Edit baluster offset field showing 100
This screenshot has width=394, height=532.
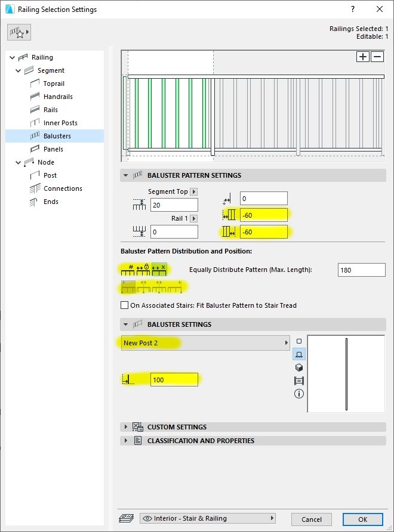[x=174, y=380]
